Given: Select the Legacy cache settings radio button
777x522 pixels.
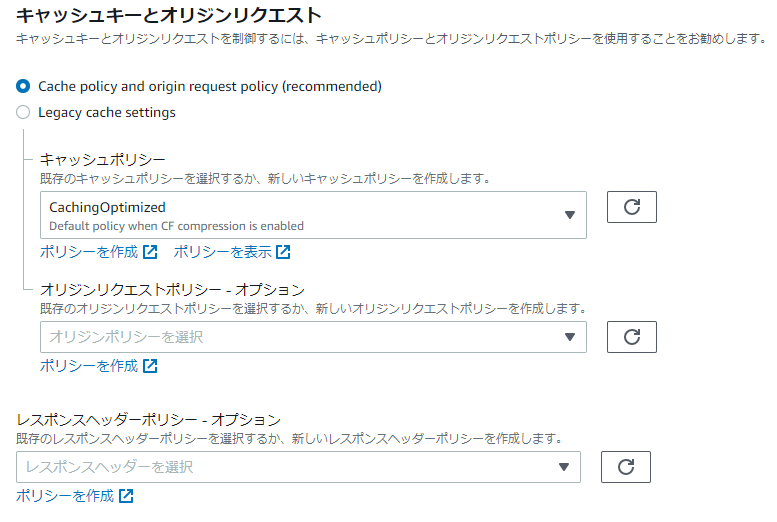Looking at the screenshot, I should tap(23, 113).
